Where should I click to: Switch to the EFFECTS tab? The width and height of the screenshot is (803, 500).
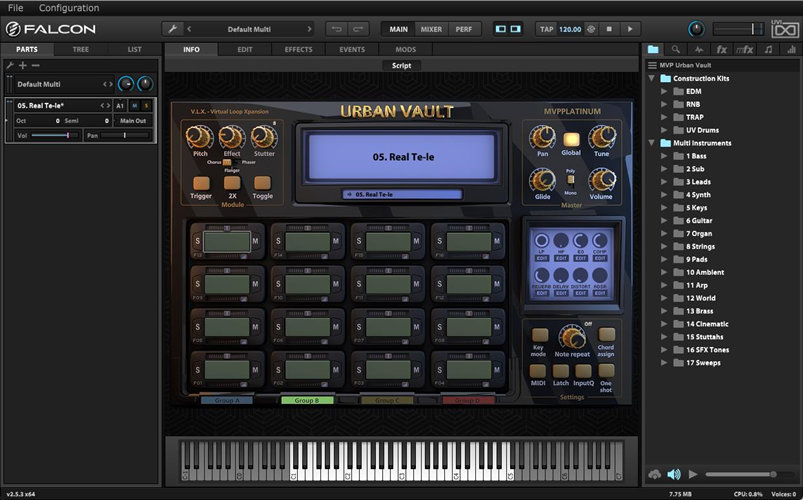pos(299,50)
